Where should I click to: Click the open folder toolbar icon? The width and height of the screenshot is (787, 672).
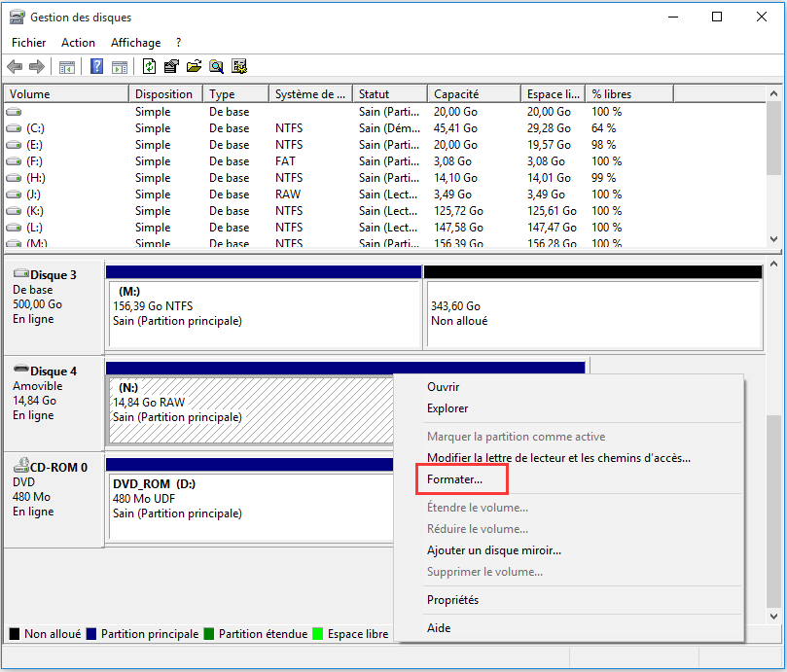194,66
